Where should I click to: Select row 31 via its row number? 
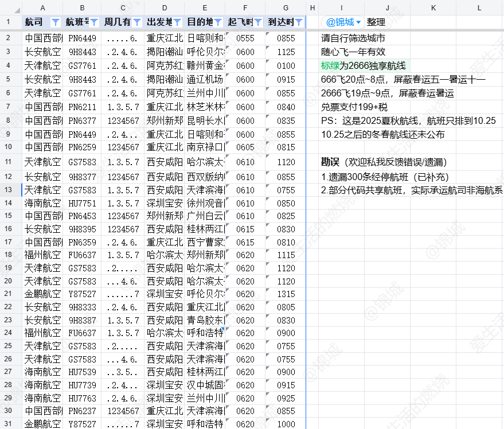click(x=8, y=424)
